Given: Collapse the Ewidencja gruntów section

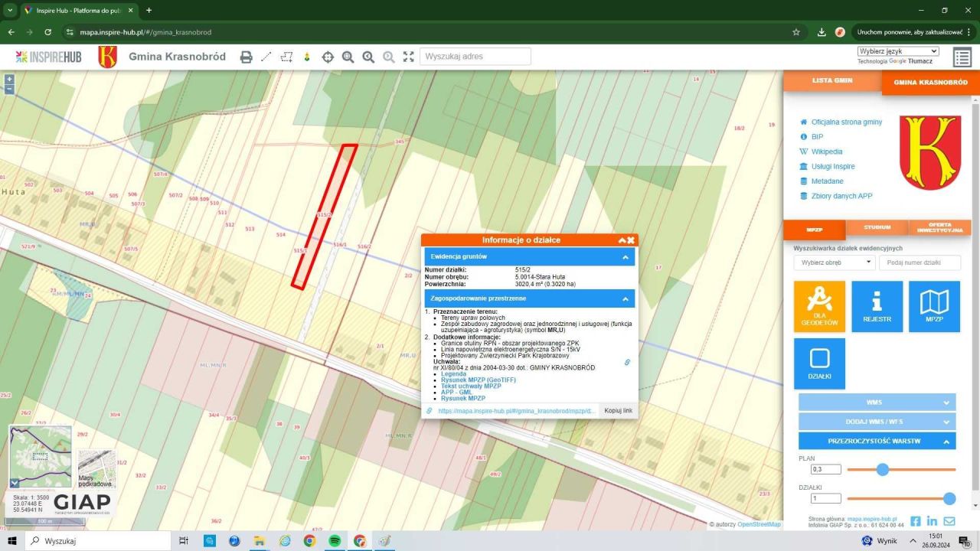Looking at the screenshot, I should [x=625, y=257].
